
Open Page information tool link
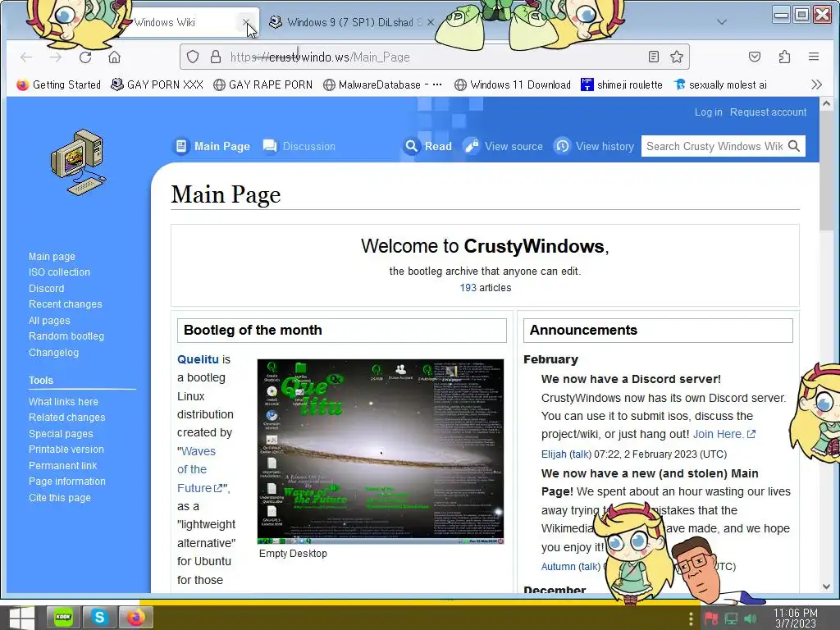click(67, 482)
